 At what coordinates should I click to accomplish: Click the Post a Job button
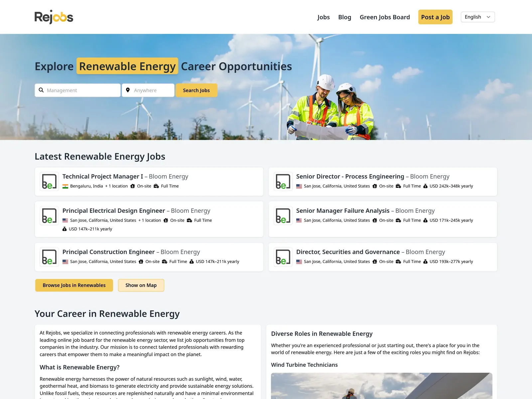(435, 17)
